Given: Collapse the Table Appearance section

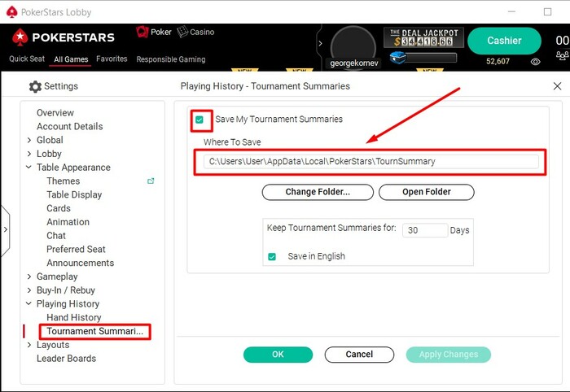Looking at the screenshot, I should point(28,168).
